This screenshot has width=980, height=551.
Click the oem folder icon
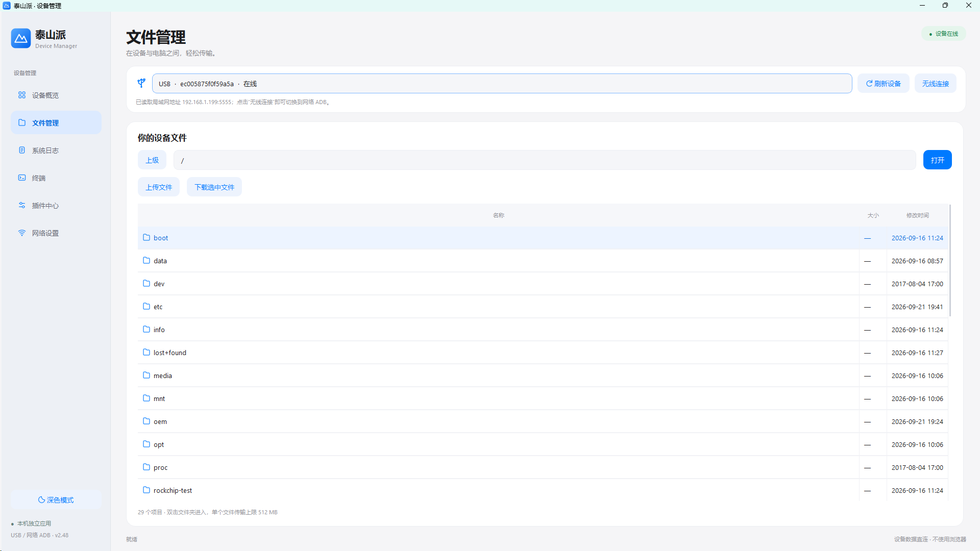pos(146,421)
